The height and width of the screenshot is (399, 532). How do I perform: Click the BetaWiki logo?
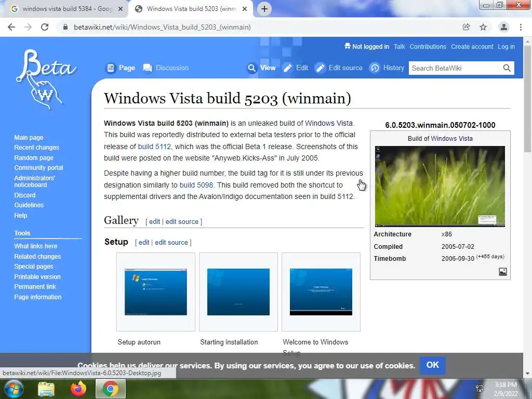tap(46, 79)
